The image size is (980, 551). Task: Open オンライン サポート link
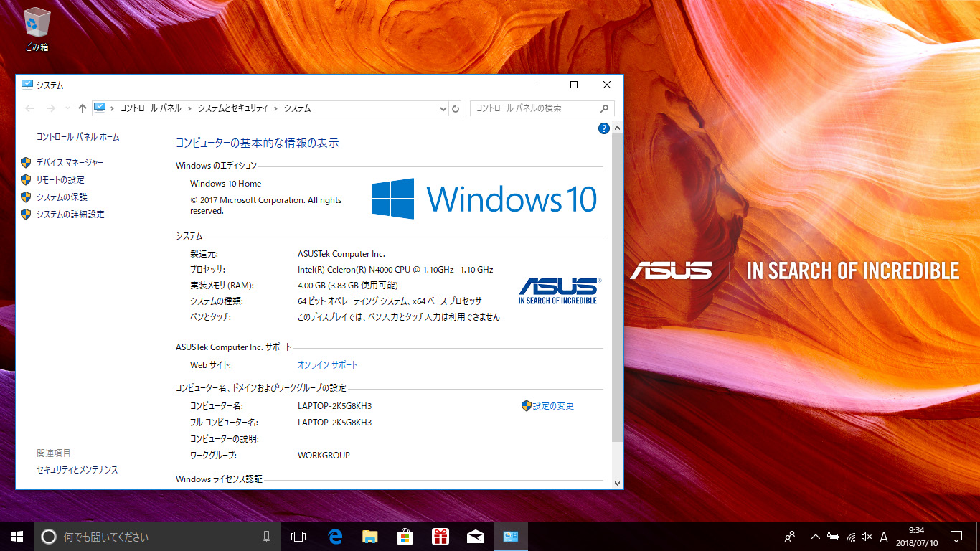click(328, 365)
